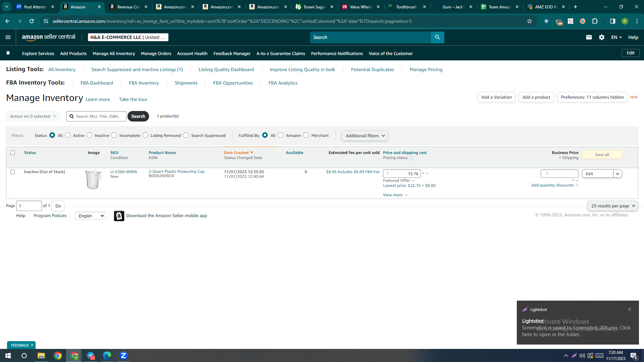Select Fulfilled By Merchant filter
The height and width of the screenshot is (362, 644).
pyautogui.click(x=306, y=135)
